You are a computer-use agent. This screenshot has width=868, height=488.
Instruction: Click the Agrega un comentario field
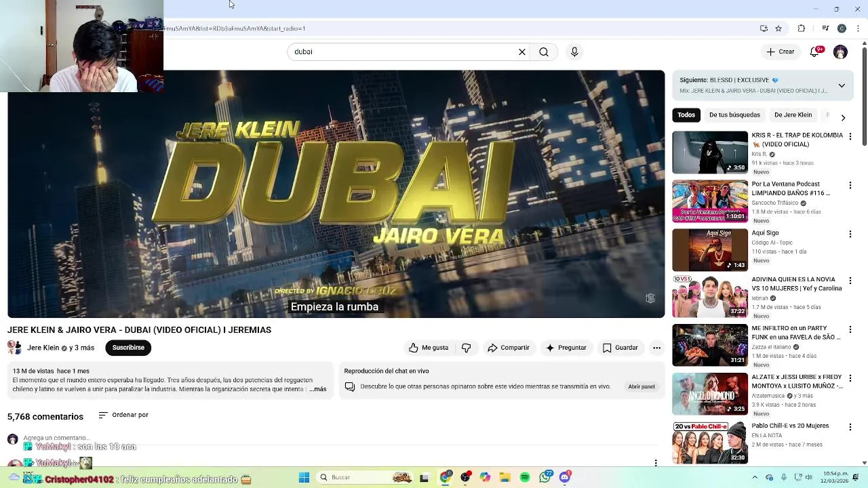55,438
